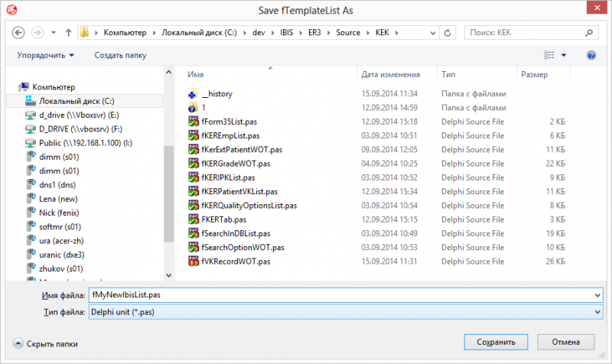Sort by the Дата изменения column header

(x=390, y=74)
